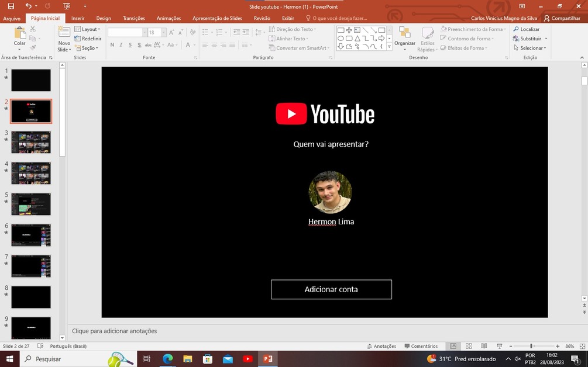588x367 pixels.
Task: Select the right arrow shape in gallery
Action: (x=381, y=38)
